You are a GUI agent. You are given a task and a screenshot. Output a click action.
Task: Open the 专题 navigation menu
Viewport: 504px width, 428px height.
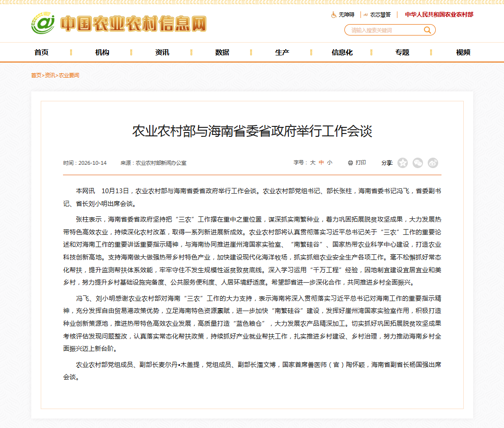(x=402, y=53)
